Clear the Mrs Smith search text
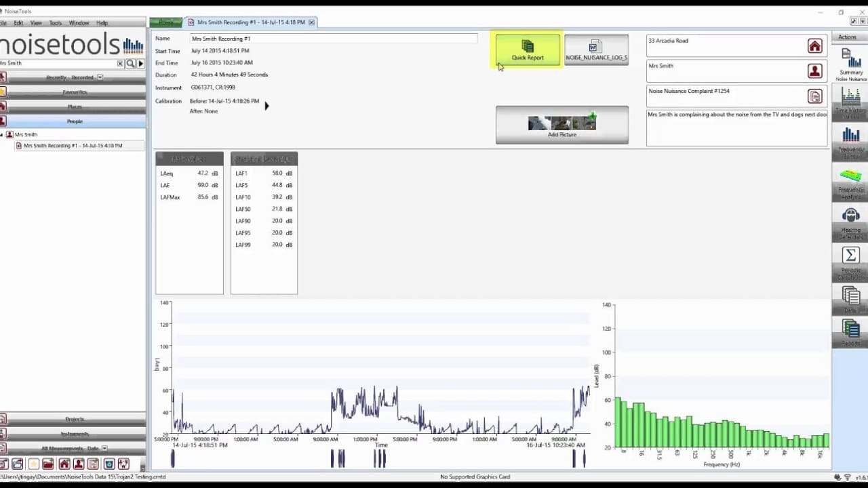The width and height of the screenshot is (868, 488). pos(120,63)
